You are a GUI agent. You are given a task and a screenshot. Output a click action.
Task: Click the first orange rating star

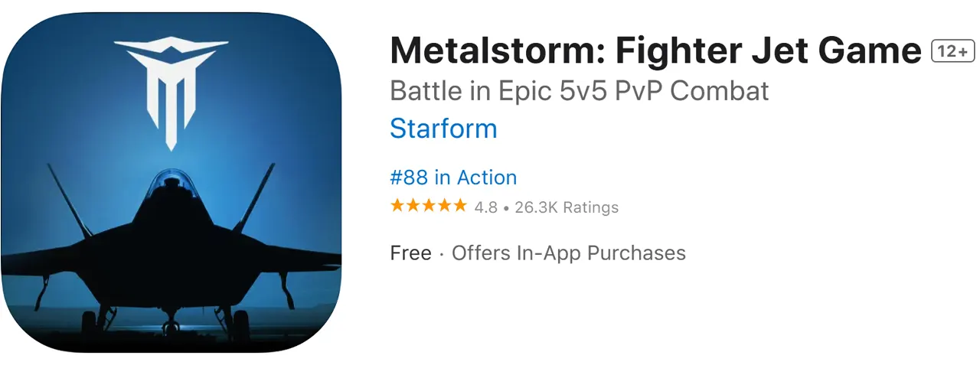coord(397,206)
